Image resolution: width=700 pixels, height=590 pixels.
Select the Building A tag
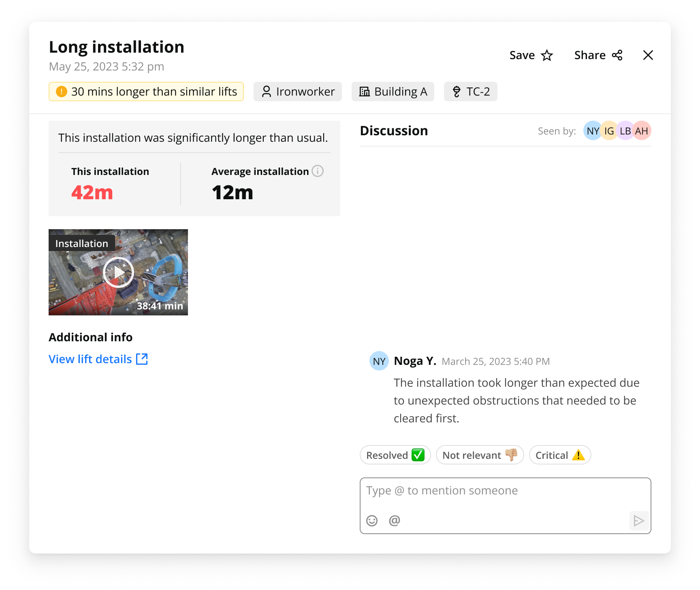coord(392,92)
